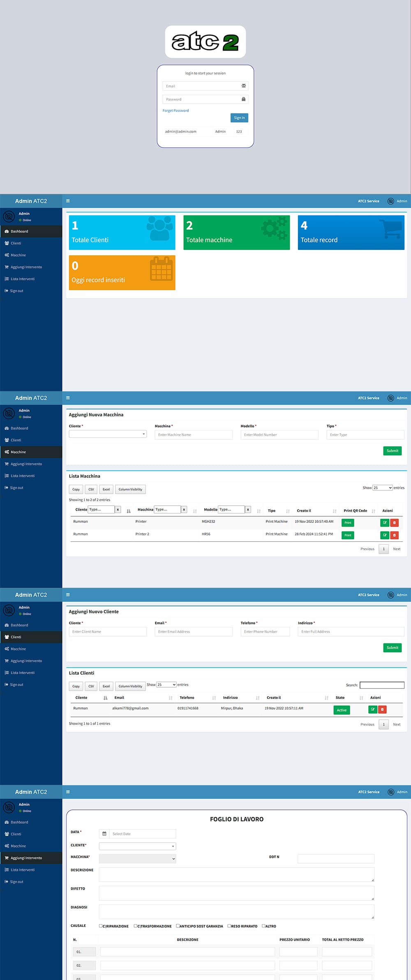Viewport: 411px width, 980px height.
Task: Click the edit icon beside the Active status
Action: [373, 710]
